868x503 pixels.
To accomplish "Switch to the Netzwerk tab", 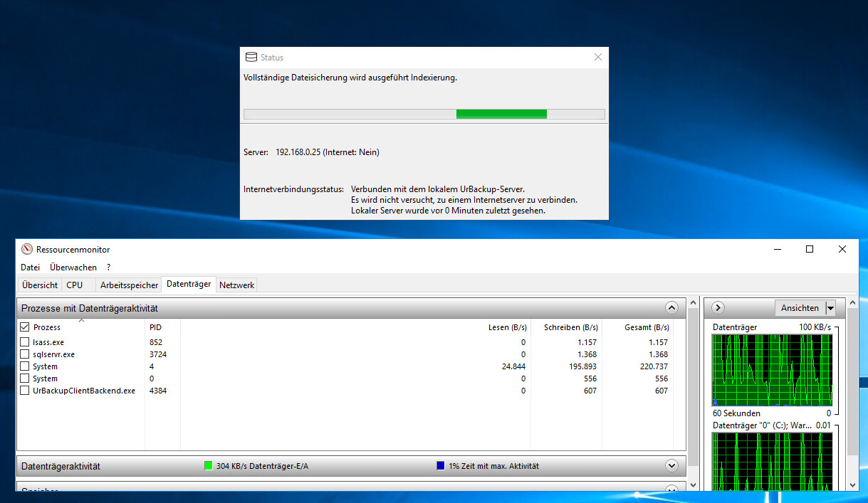I will point(237,285).
